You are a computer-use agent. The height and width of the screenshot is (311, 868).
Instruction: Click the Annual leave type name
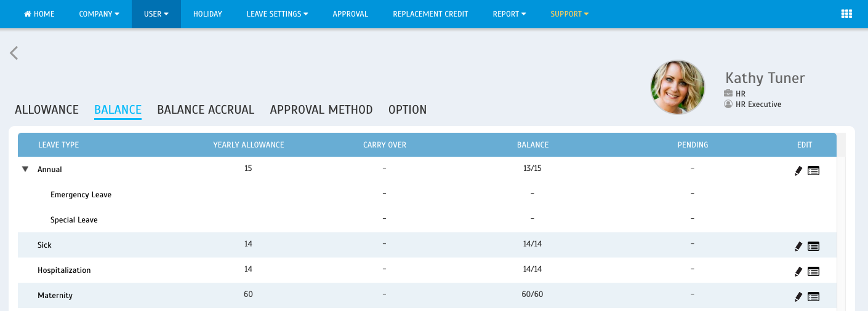[x=50, y=169]
